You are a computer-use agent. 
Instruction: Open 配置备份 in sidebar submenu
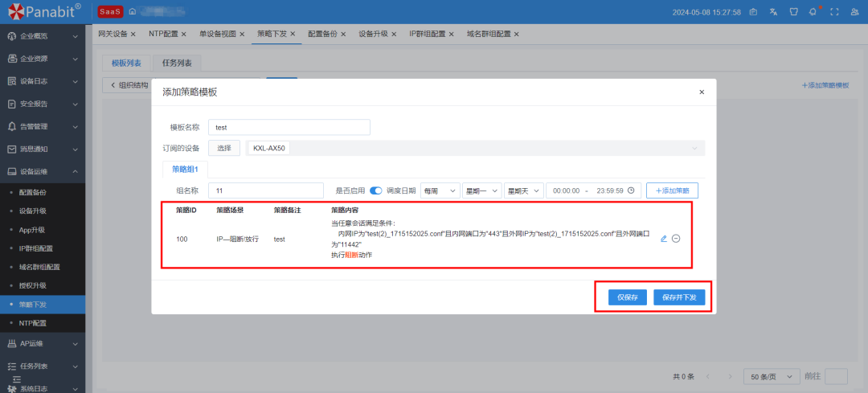pos(33,193)
